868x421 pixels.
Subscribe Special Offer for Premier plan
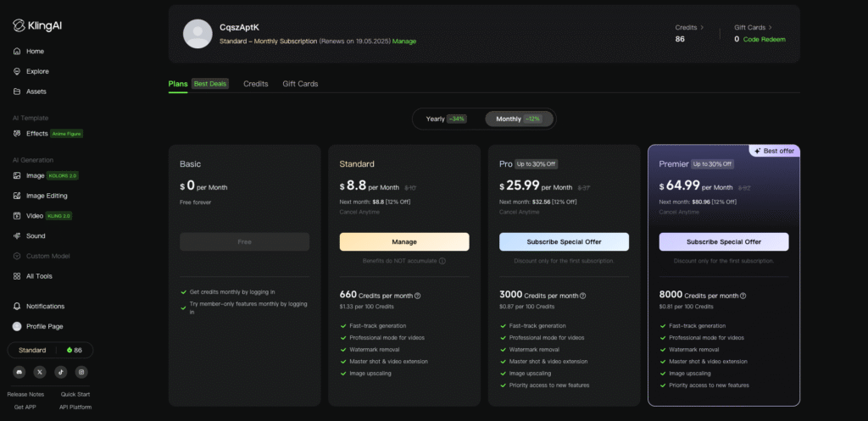[724, 241]
